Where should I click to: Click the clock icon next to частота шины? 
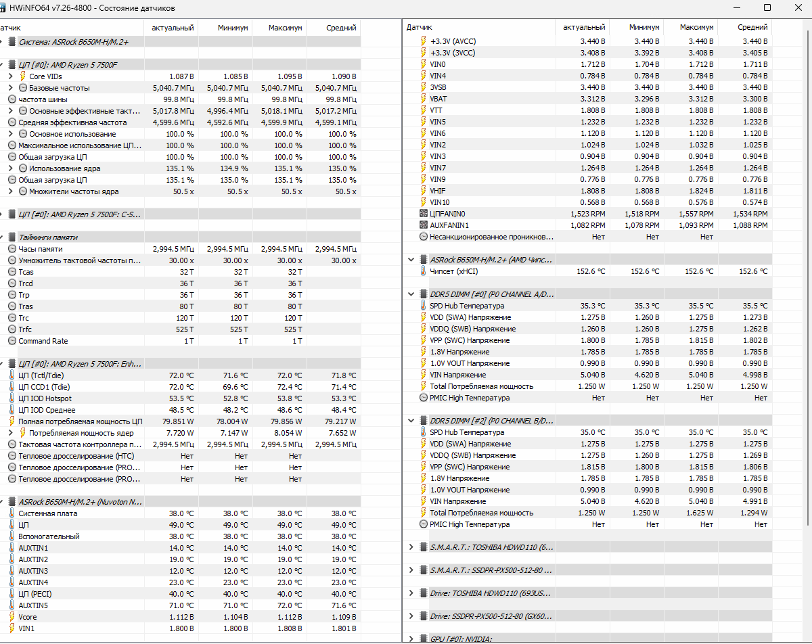(x=12, y=99)
